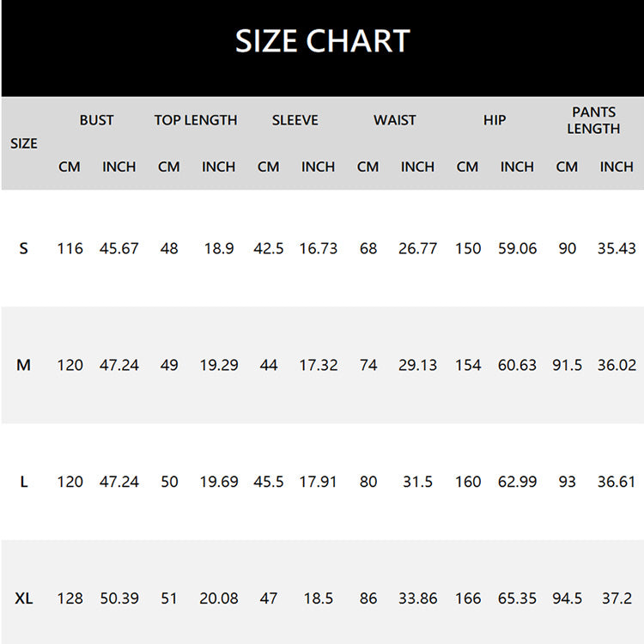644x644 pixels.
Task: Select the M size row label
Action: point(23,365)
